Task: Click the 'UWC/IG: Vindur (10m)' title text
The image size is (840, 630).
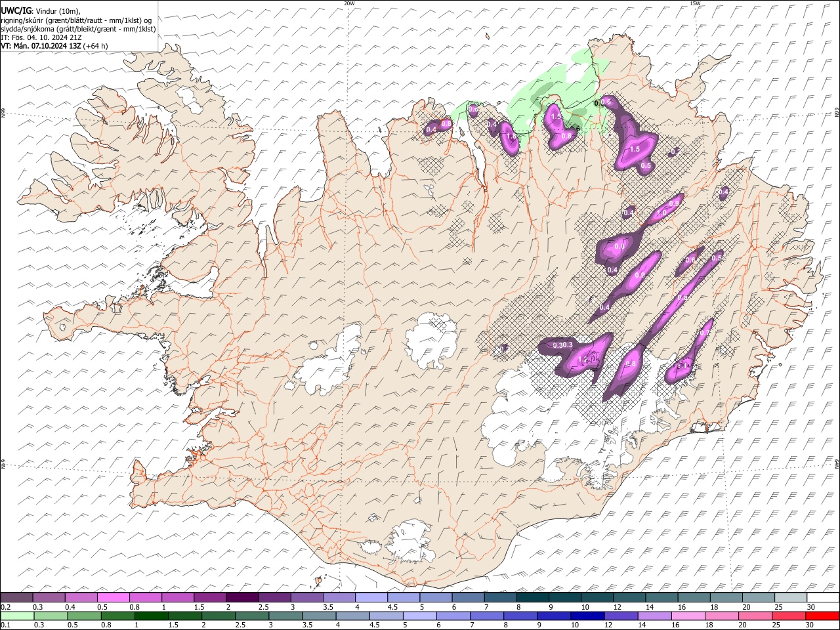Action: pos(41,11)
